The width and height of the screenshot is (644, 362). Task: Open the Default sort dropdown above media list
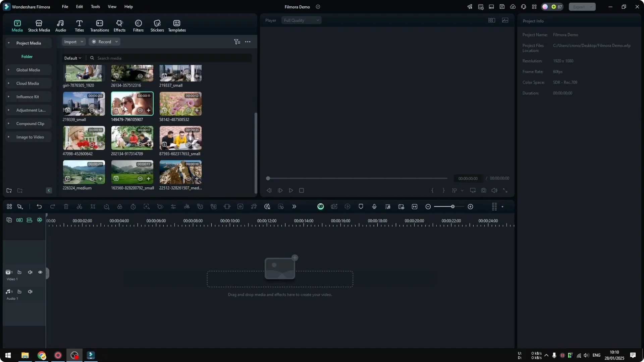(72, 58)
